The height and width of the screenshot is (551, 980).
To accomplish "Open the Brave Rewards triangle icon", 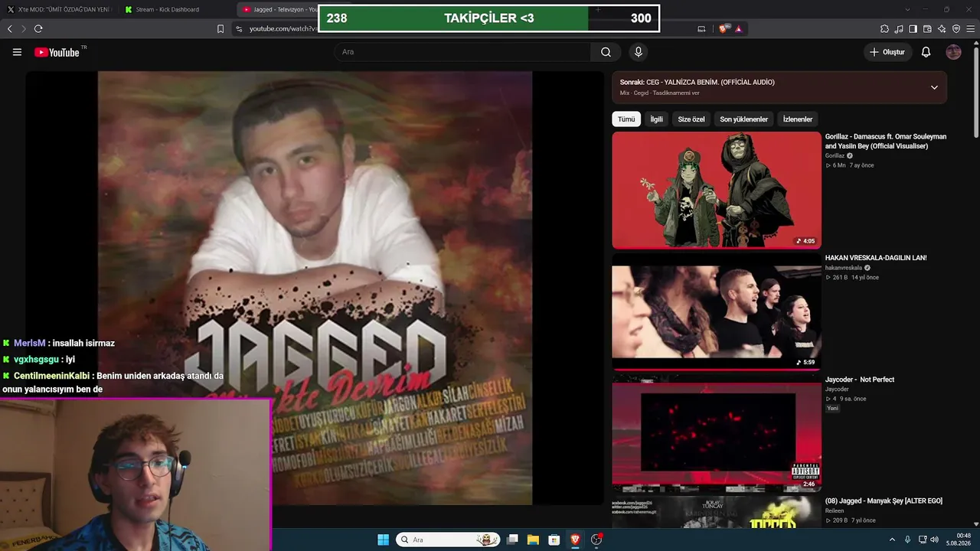I will (x=738, y=29).
